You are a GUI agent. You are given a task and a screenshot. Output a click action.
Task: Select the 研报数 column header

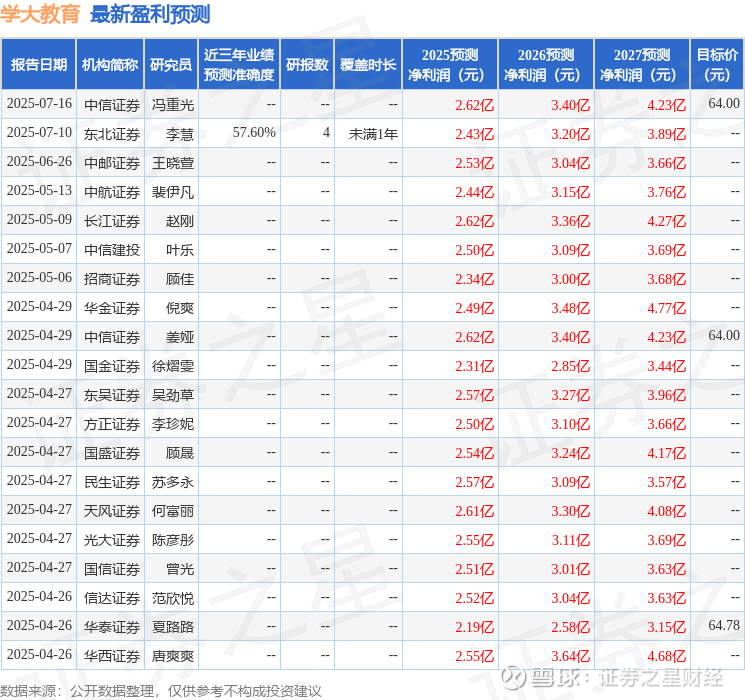pos(307,65)
